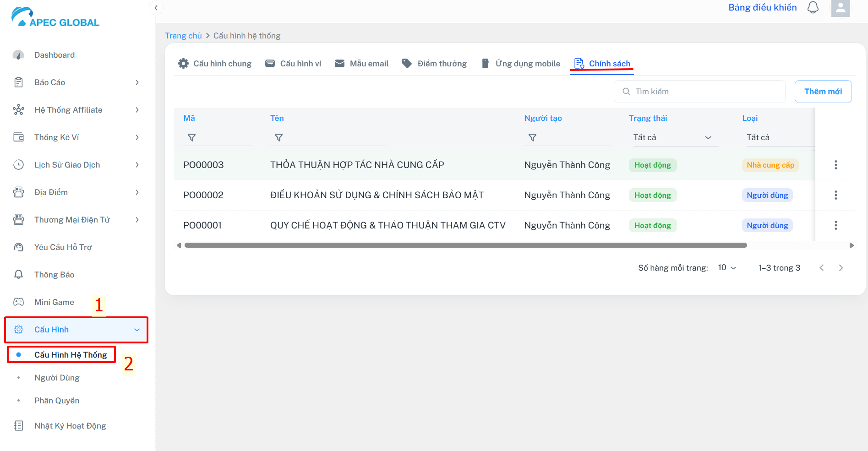Click the Thông Báo bell icon in sidebar
Viewport: 868px width, 451px height.
pos(18,275)
